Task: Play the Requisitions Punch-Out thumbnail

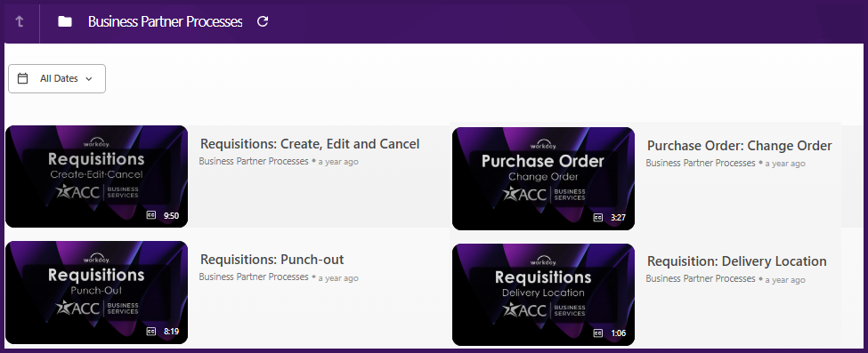Action: pos(96,293)
